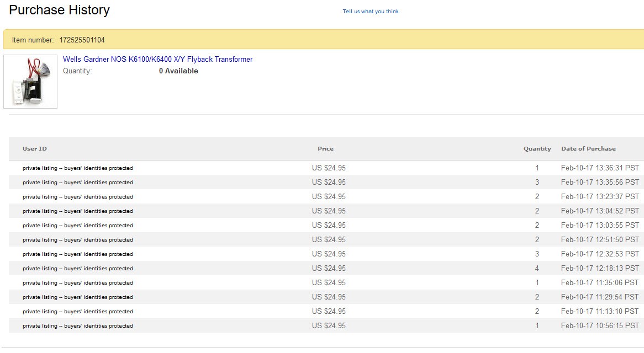This screenshot has height=353, width=644.
Task: Select the purchase dated Feb-10-17 13:35:56 PST
Action: click(600, 183)
